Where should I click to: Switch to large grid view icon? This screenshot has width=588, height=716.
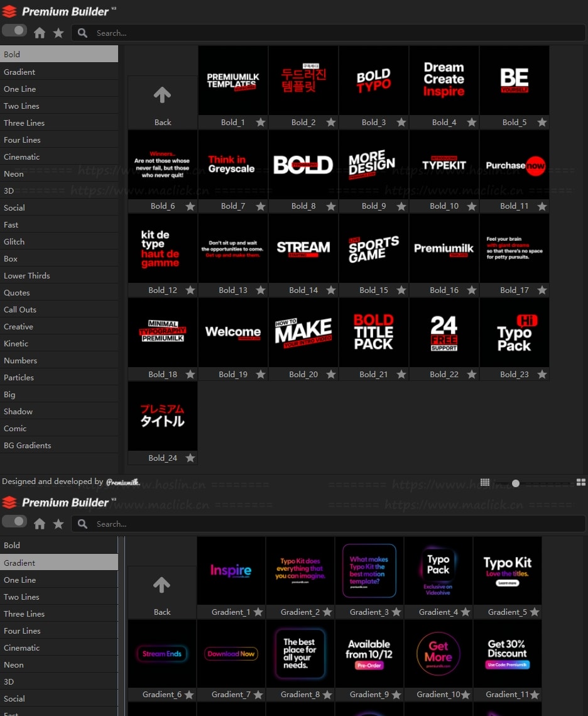pos(580,482)
